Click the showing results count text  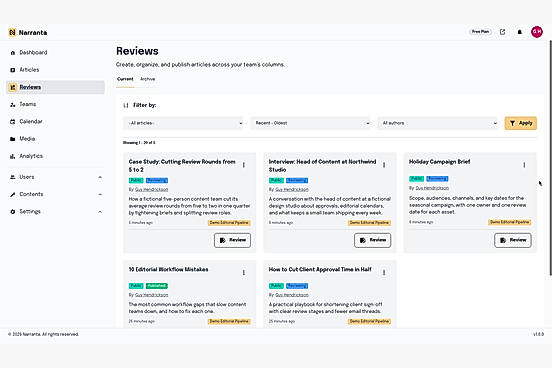tap(139, 143)
